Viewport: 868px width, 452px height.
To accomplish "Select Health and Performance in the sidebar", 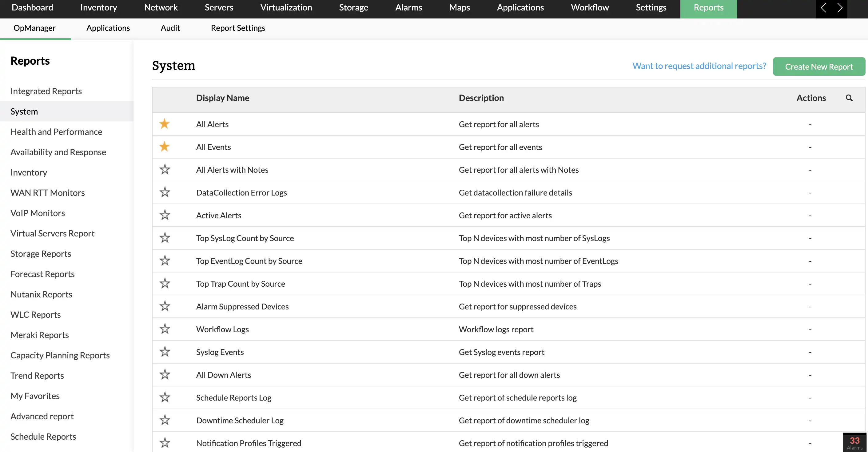I will coord(56,131).
